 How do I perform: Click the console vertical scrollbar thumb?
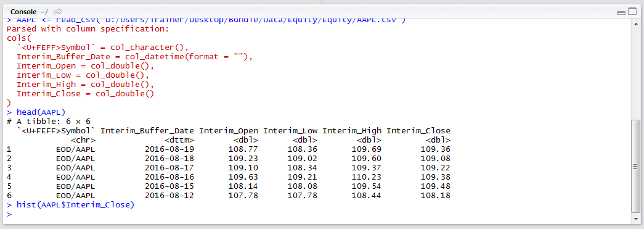click(635, 167)
